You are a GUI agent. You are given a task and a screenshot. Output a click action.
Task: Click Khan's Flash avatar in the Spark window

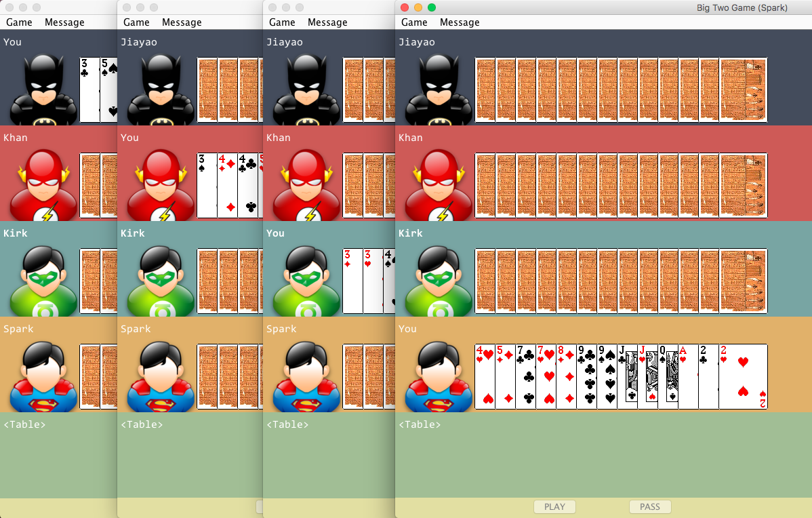(x=439, y=186)
